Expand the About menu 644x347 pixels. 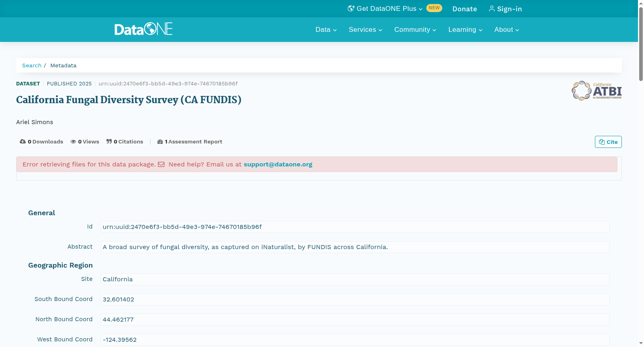coord(507,30)
